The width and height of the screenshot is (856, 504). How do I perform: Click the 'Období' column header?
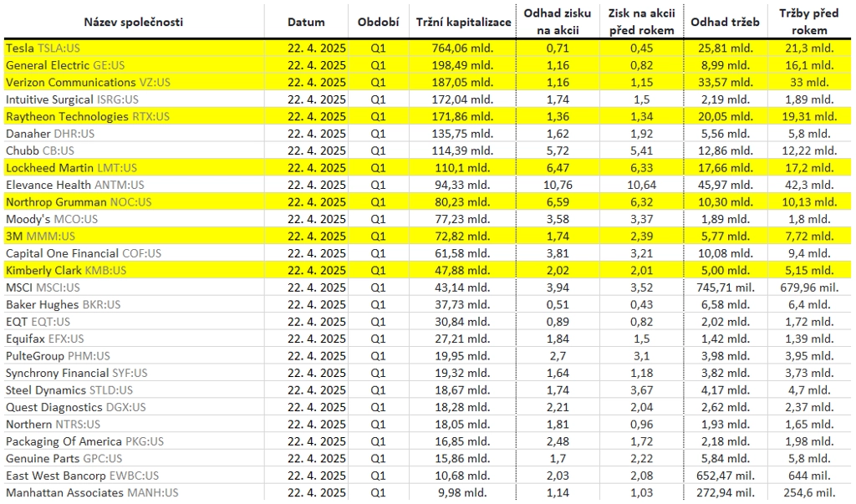[x=379, y=22]
